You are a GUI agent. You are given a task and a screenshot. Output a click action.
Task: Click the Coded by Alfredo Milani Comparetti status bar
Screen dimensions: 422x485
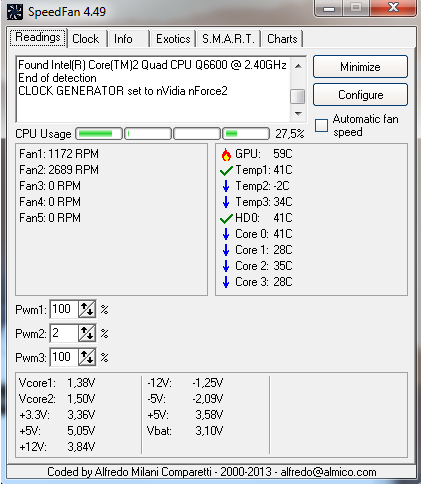pos(211,472)
